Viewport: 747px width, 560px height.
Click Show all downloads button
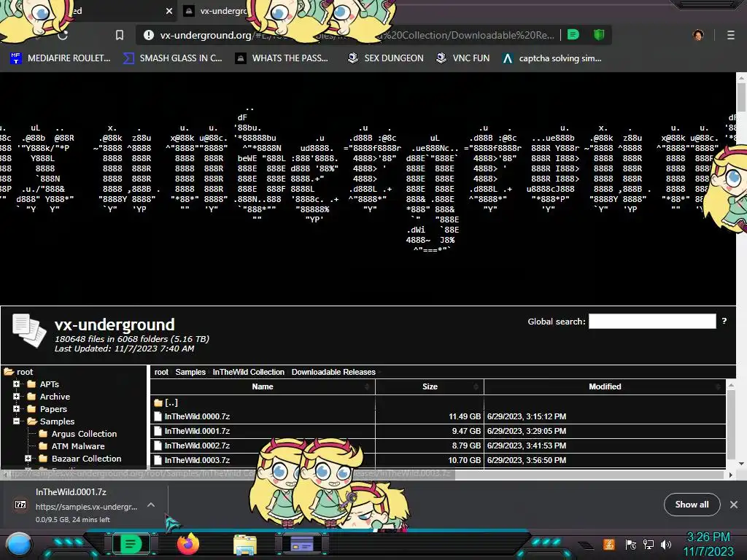(692, 505)
